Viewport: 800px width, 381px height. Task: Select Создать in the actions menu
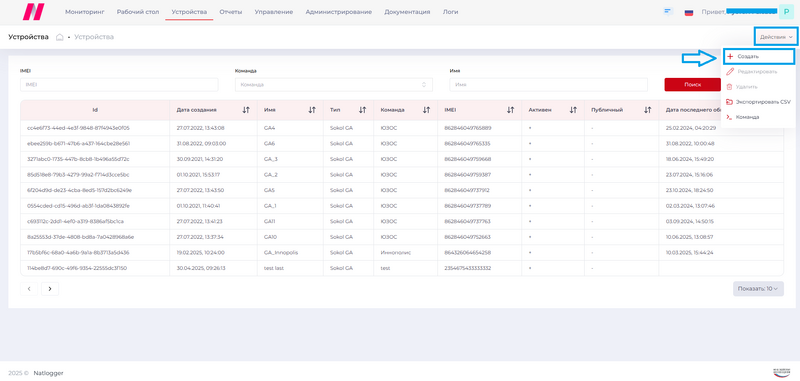click(758, 57)
